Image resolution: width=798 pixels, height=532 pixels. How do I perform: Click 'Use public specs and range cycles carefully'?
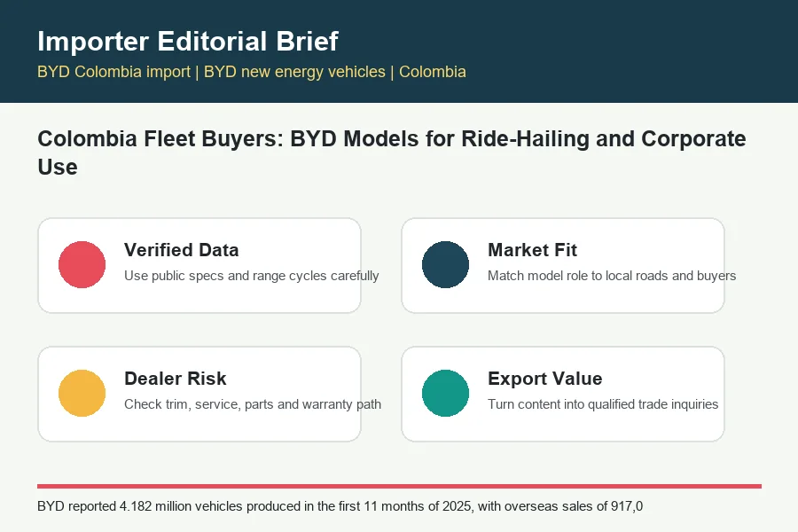(252, 276)
